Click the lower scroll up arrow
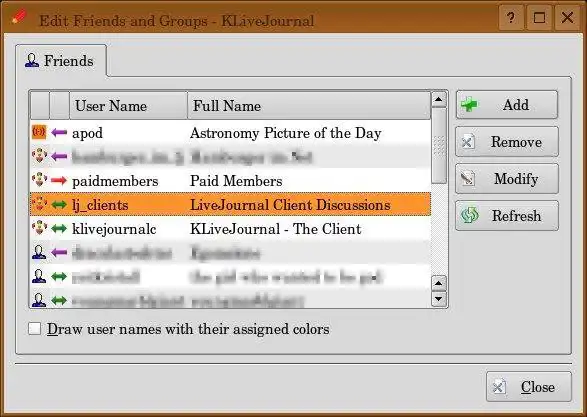 (x=438, y=283)
